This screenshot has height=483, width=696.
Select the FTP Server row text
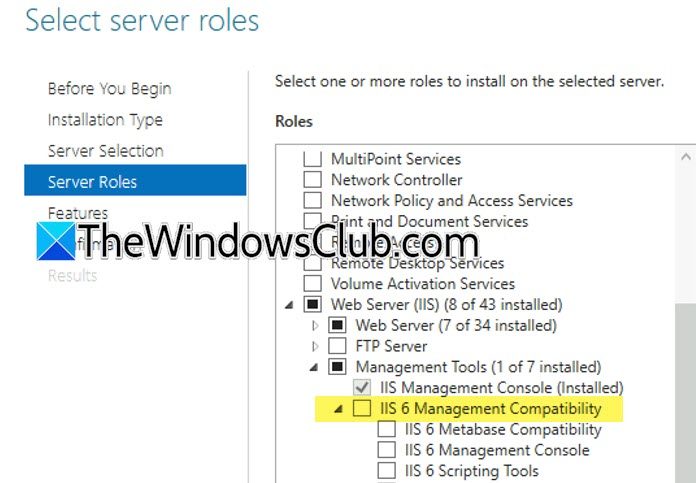click(391, 346)
